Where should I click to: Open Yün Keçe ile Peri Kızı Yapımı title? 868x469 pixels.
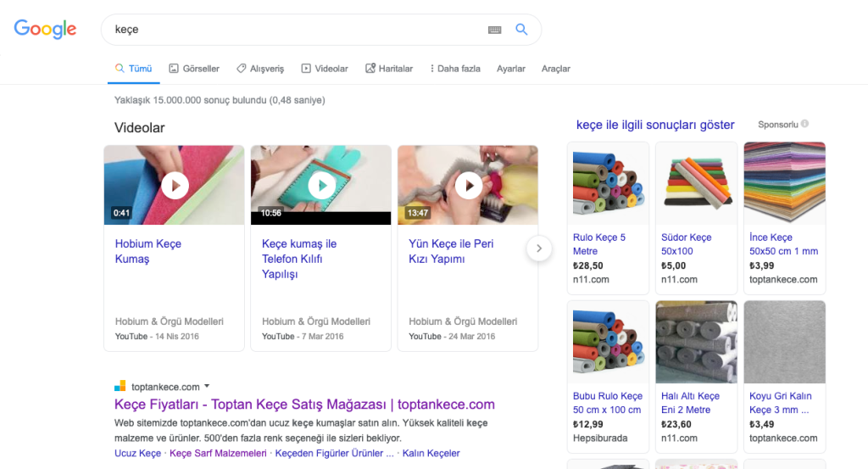(451, 251)
